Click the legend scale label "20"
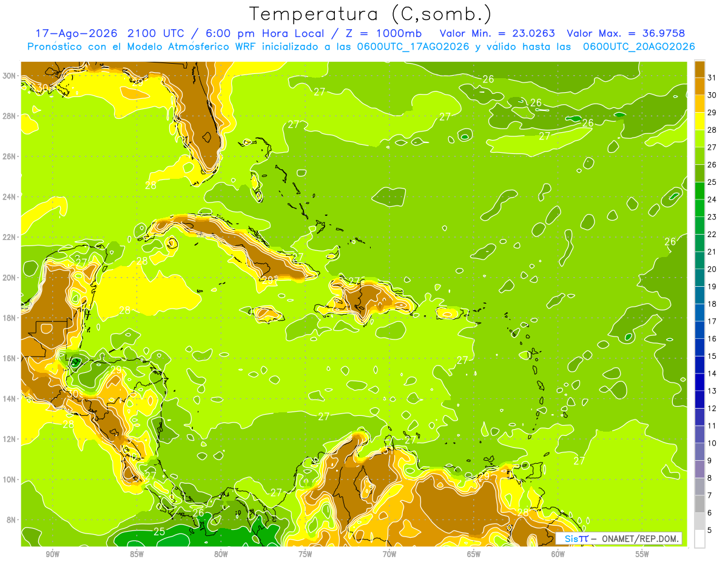This screenshot has width=728, height=562. tap(712, 269)
